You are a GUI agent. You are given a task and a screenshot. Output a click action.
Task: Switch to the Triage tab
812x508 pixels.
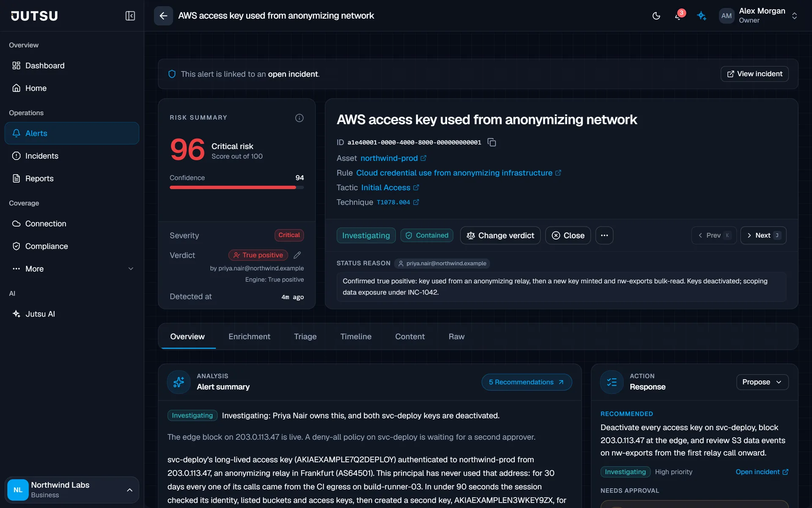tap(305, 337)
